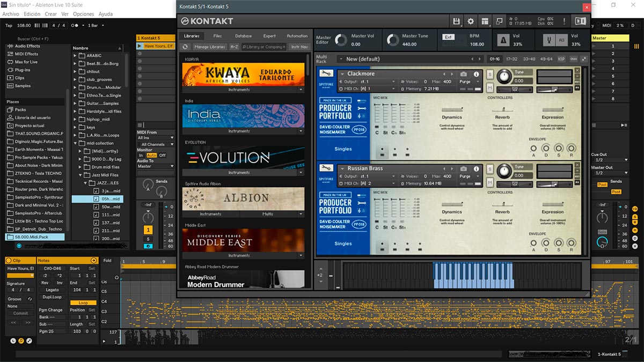Click the Native Instruments NI logo
This screenshot has height=362, width=644.
580,21
